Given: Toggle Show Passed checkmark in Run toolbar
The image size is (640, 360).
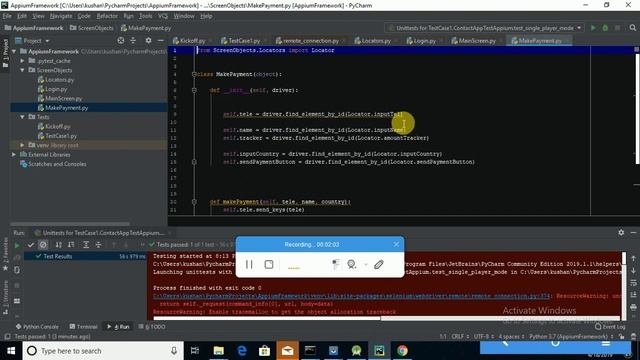Looking at the screenshot, I should 31,244.
